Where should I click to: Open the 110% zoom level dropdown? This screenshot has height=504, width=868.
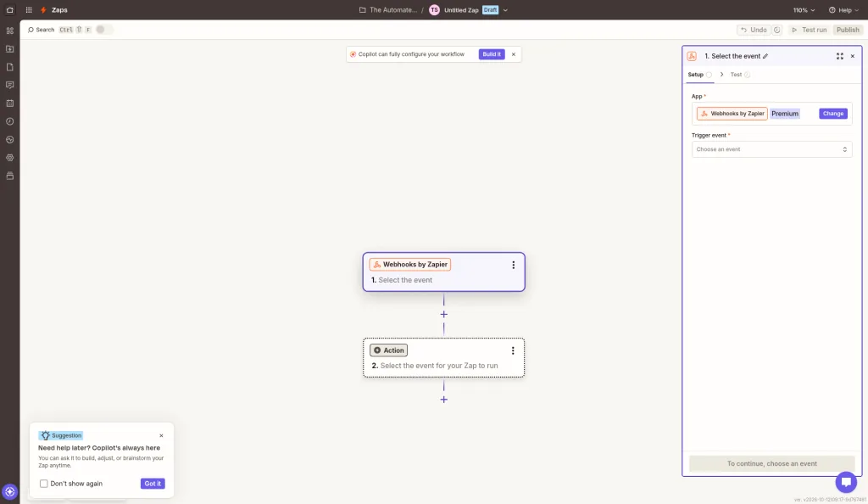[x=804, y=10]
